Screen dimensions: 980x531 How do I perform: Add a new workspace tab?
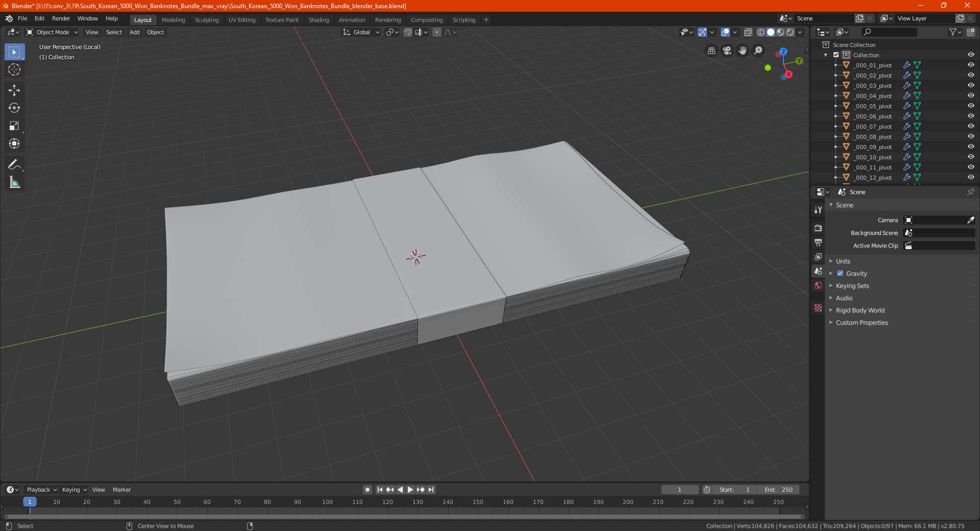tap(486, 20)
